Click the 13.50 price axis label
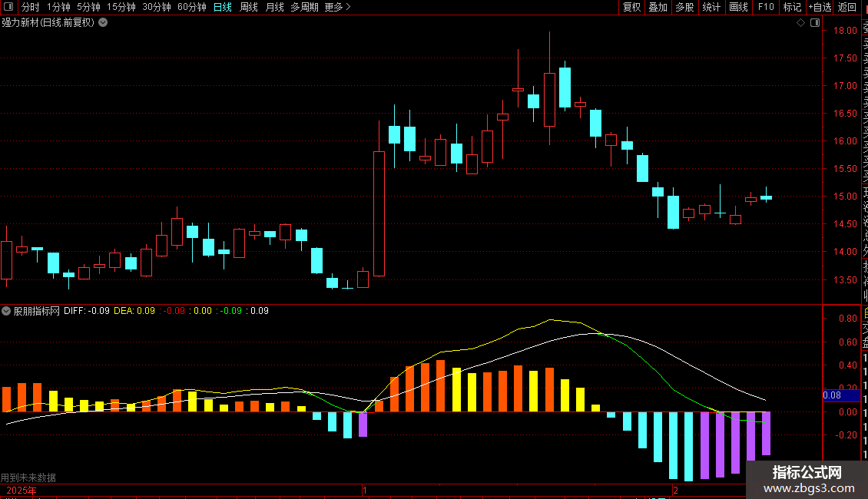Image resolution: width=868 pixels, height=499 pixels. coord(845,280)
